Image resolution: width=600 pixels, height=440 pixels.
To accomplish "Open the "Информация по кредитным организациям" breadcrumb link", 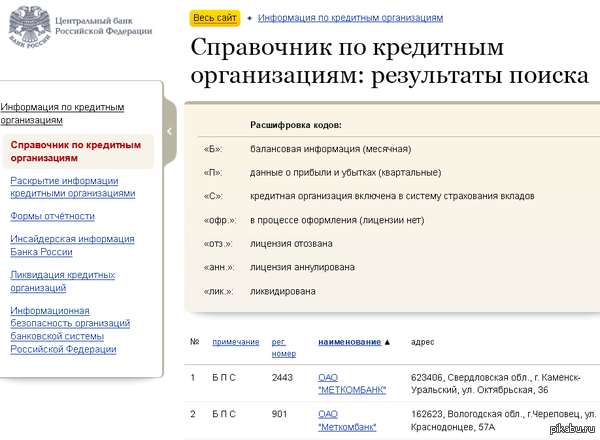I will point(350,18).
